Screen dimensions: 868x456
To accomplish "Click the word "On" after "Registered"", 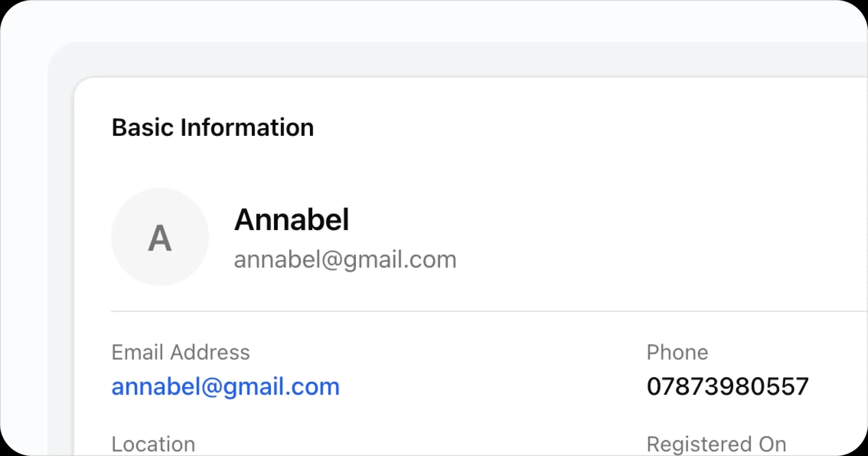I will tap(772, 444).
